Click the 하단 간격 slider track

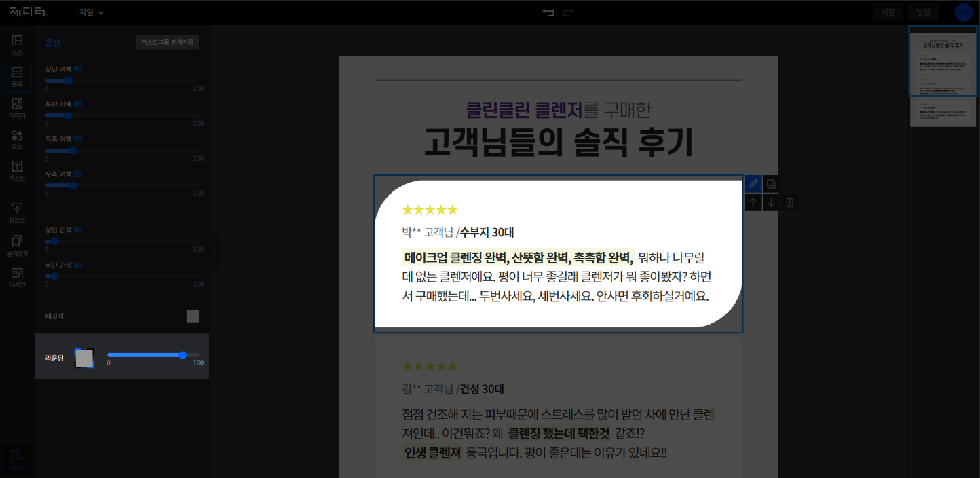click(x=122, y=277)
